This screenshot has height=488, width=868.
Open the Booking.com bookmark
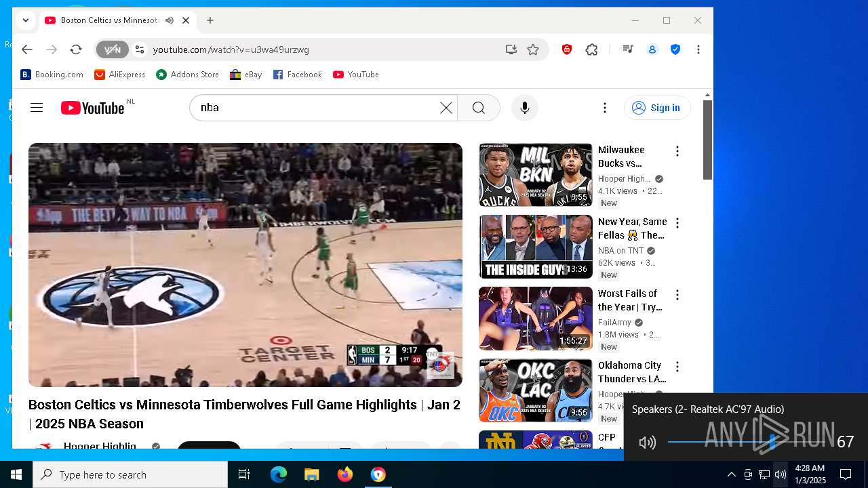pyautogui.click(x=52, y=75)
